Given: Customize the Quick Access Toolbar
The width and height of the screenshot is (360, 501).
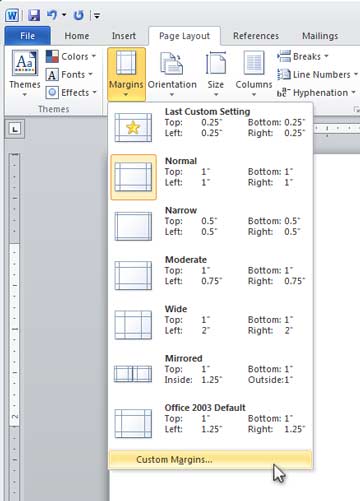Looking at the screenshot, I should click(x=97, y=15).
